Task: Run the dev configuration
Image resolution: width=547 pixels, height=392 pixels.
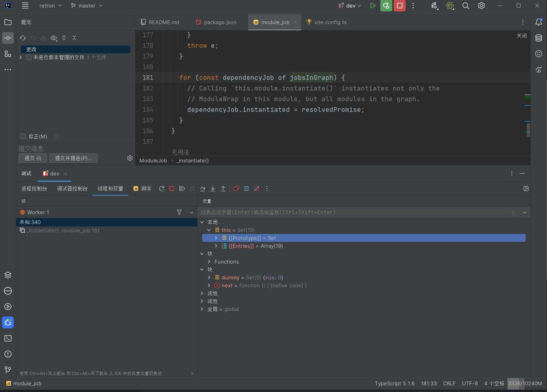Action: pos(372,6)
